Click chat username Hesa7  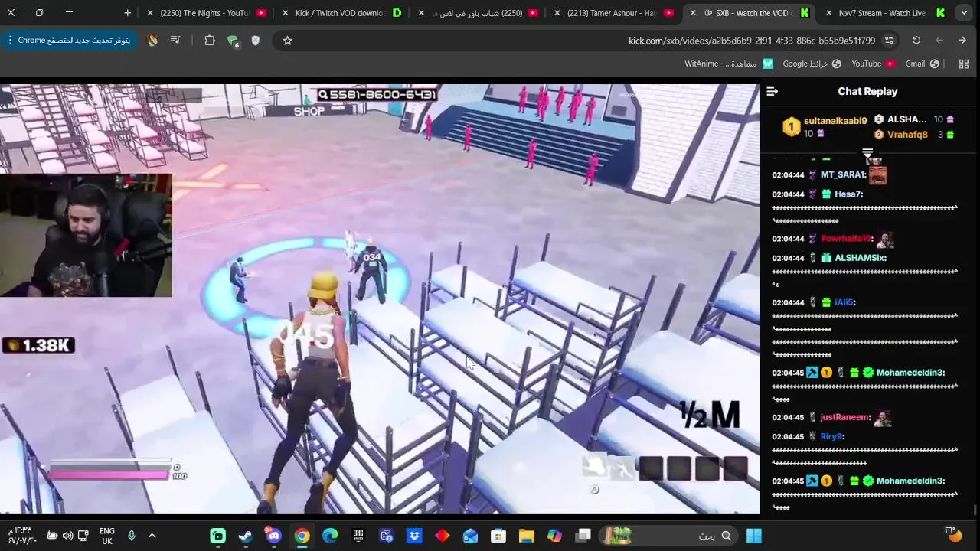(x=848, y=194)
